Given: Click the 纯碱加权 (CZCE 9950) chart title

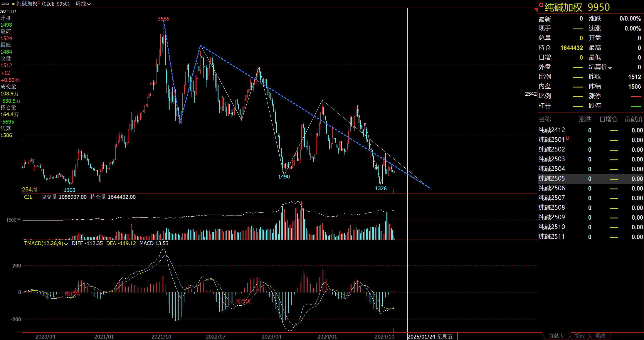Looking at the screenshot, I should (x=43, y=4).
